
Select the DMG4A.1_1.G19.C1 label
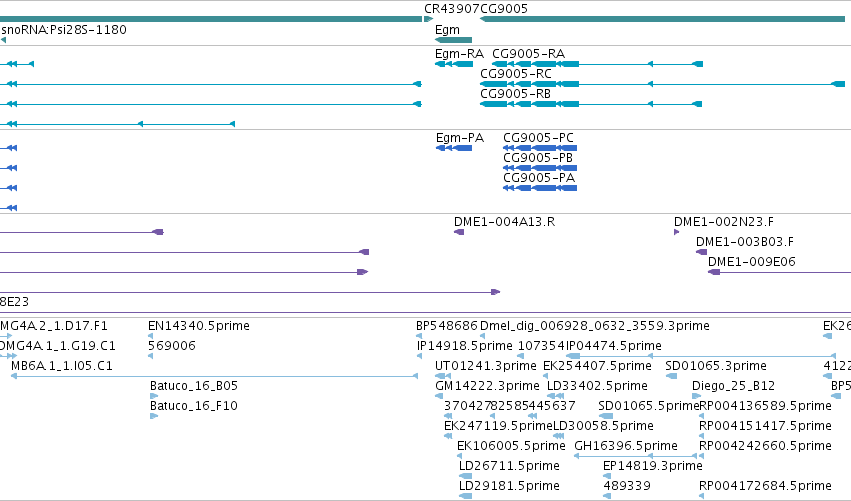coord(58,346)
